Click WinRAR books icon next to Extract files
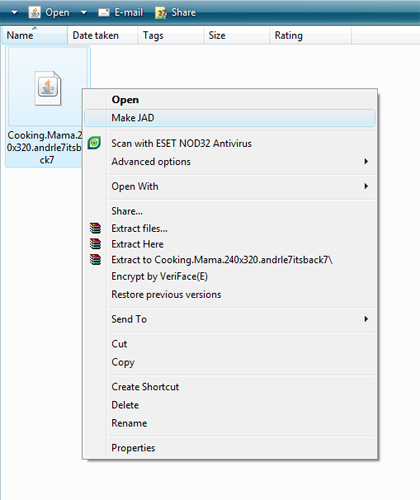Viewport: 420px width, 500px height. [x=95, y=228]
